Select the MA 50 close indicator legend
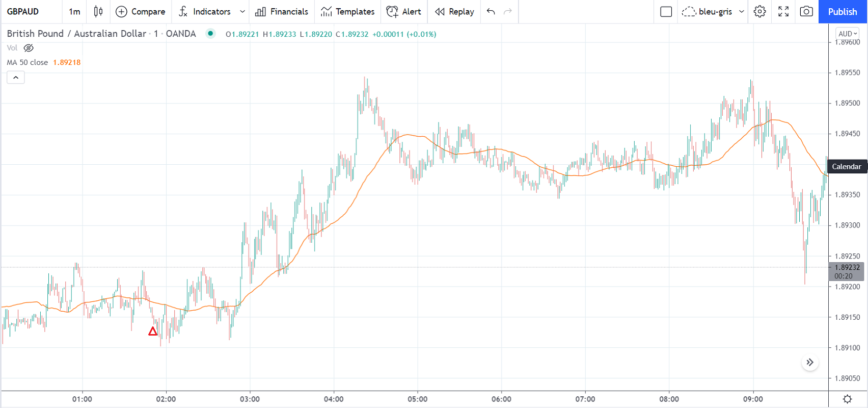 (28, 62)
